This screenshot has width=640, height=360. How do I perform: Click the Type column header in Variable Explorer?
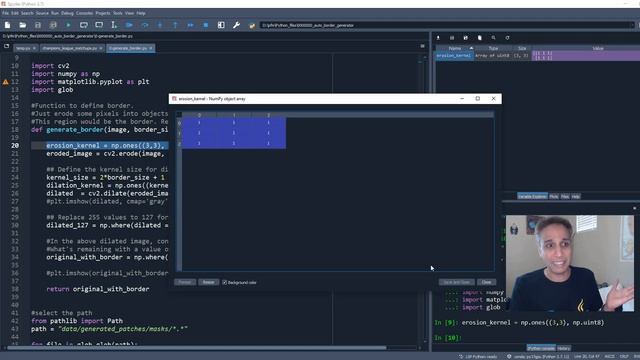click(493, 48)
